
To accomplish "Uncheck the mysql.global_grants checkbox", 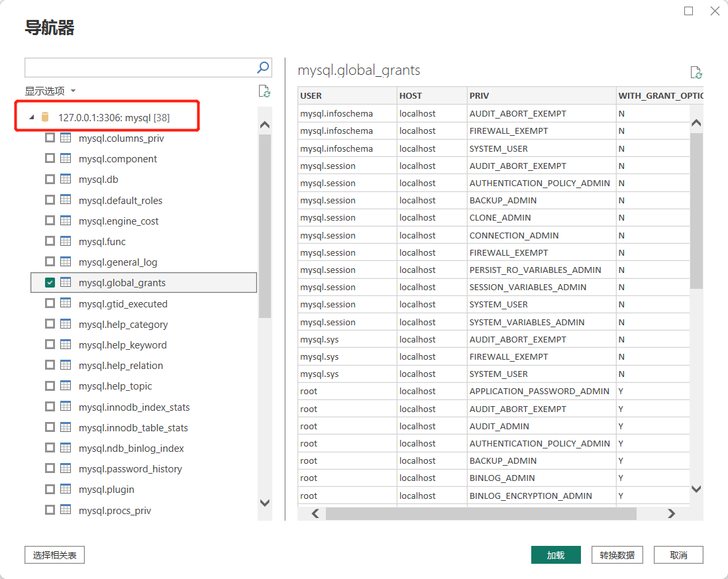I will pyautogui.click(x=49, y=282).
